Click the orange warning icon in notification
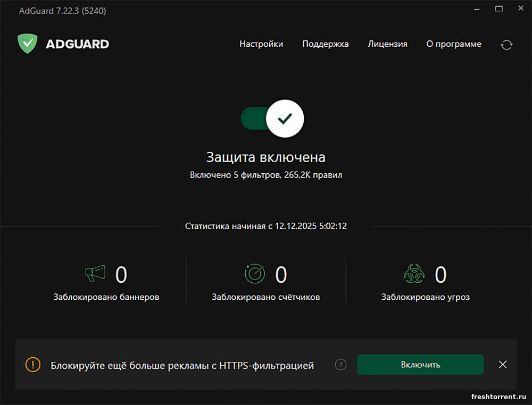The image size is (532, 405). (x=33, y=365)
